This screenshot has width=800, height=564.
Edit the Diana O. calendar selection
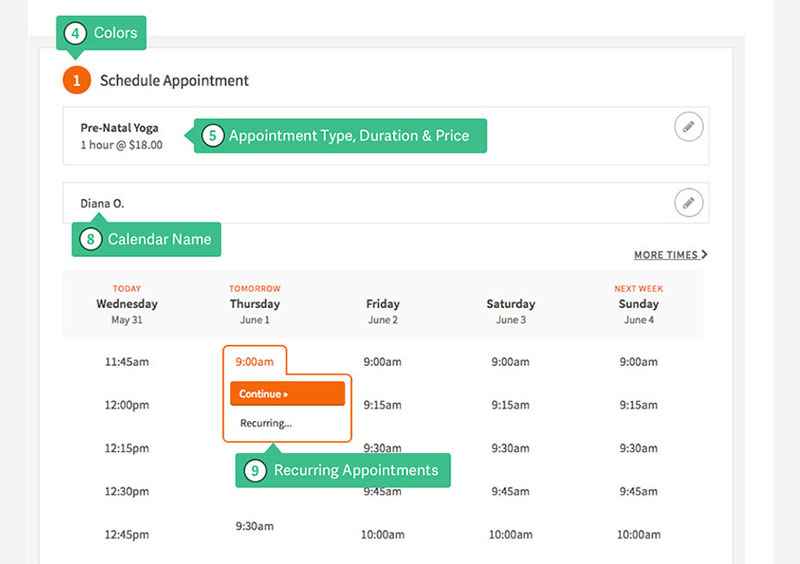[689, 203]
